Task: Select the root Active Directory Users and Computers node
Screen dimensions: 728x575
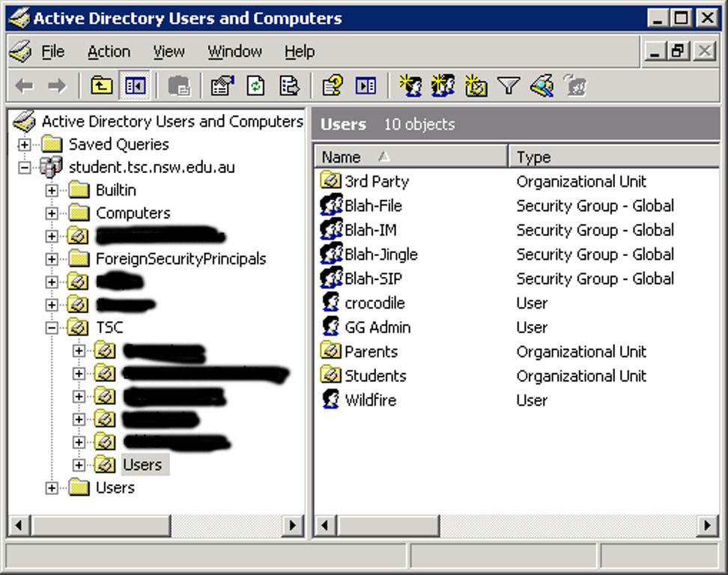Action: point(172,121)
